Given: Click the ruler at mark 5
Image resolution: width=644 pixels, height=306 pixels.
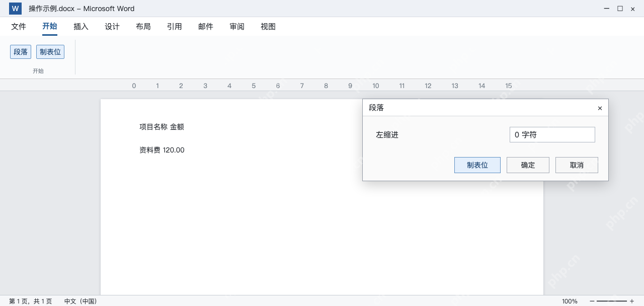Looking at the screenshot, I should [254, 86].
